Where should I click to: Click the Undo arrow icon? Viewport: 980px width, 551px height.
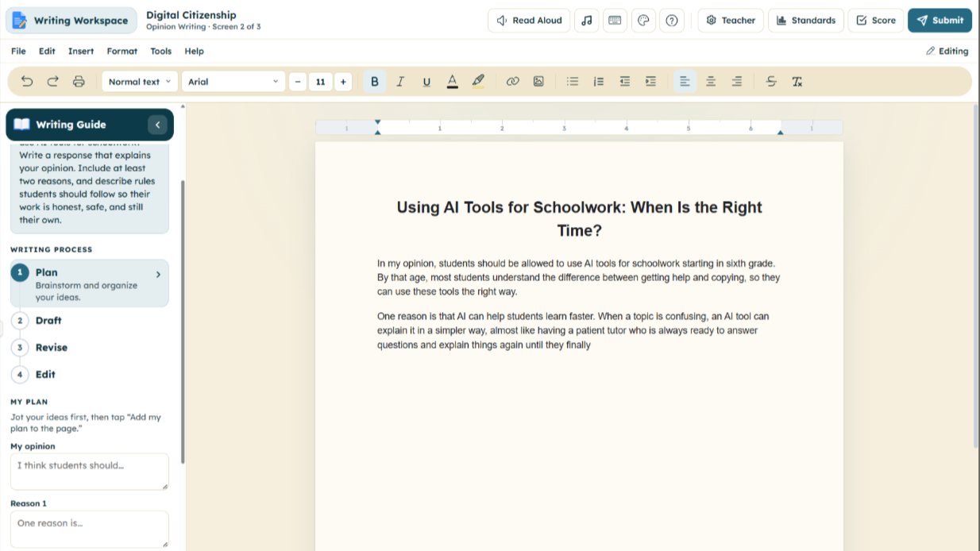[27, 81]
